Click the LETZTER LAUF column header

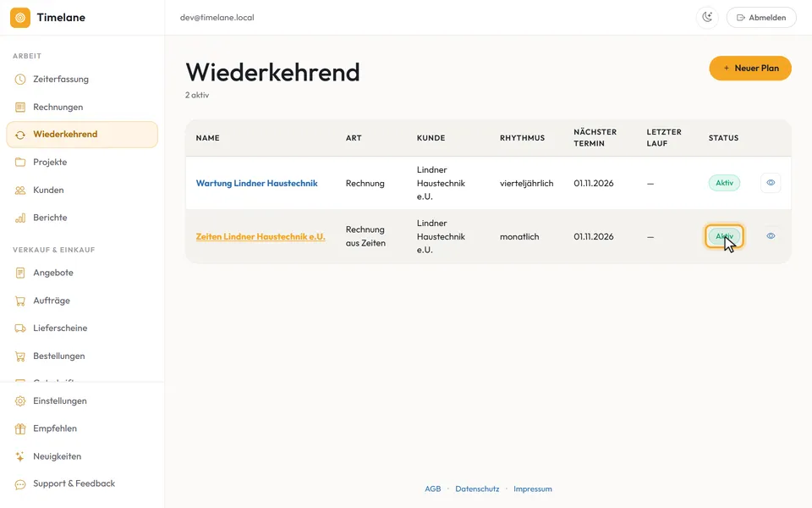(664, 137)
